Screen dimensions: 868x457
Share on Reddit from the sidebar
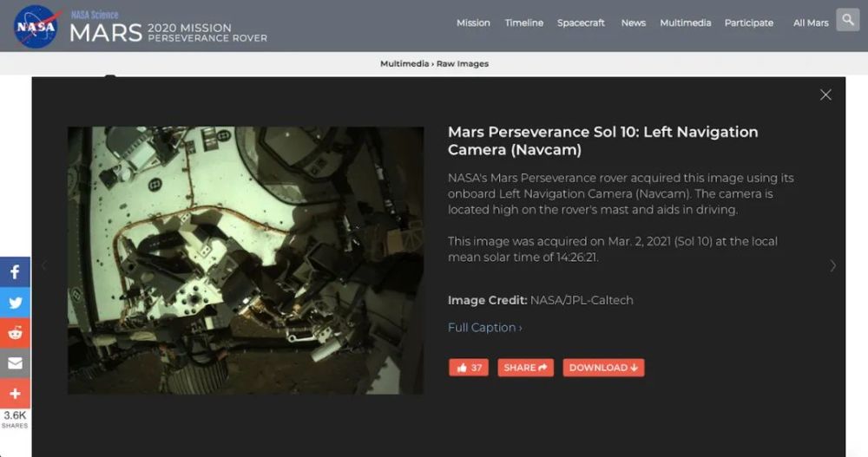click(x=15, y=333)
